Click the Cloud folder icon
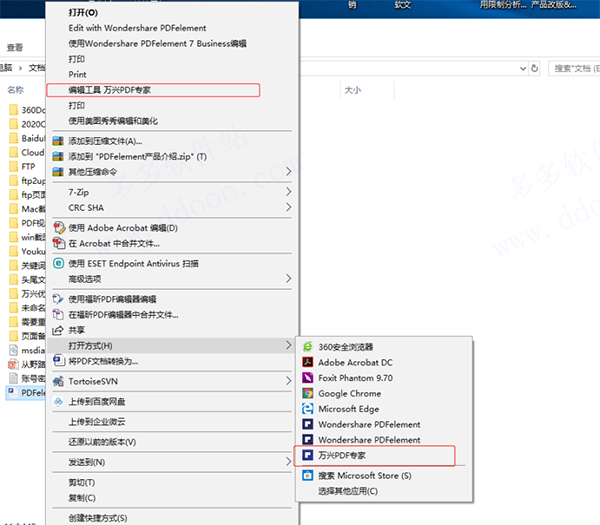Image resolution: width=600 pixels, height=525 pixels. tap(14, 152)
